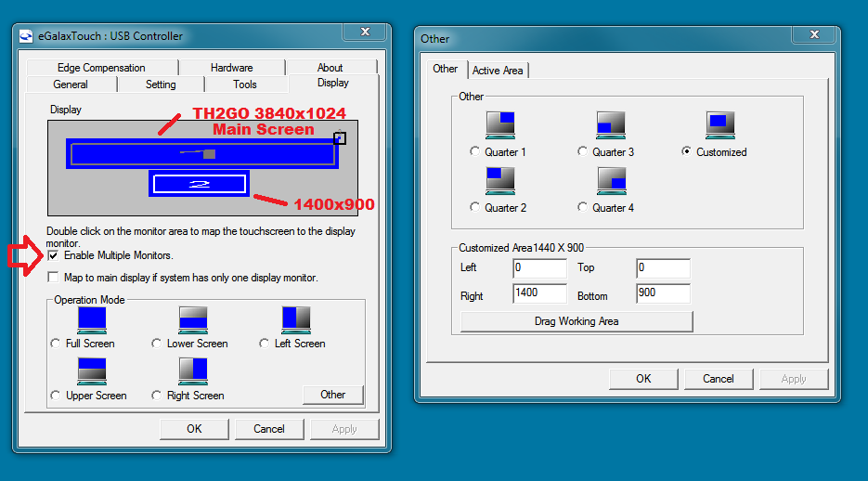Image resolution: width=868 pixels, height=481 pixels.
Task: Click the Quarter 1 monitor icon
Action: click(500, 125)
